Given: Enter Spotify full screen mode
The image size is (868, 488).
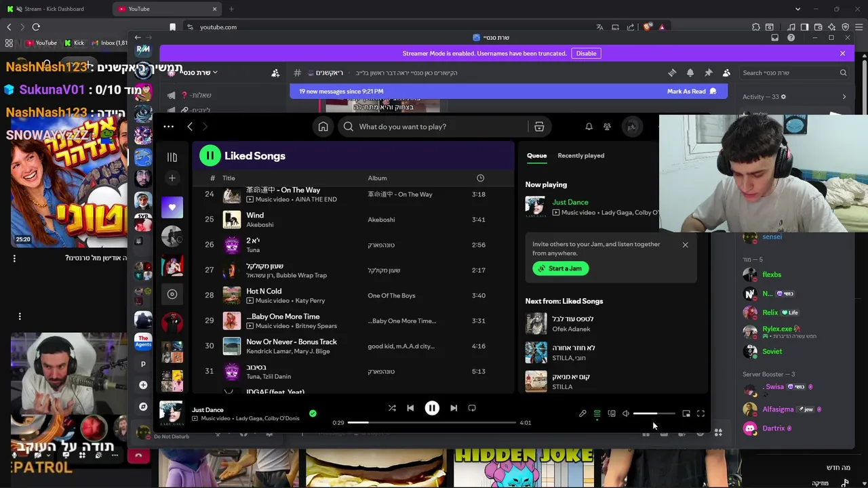Looking at the screenshot, I should (701, 413).
